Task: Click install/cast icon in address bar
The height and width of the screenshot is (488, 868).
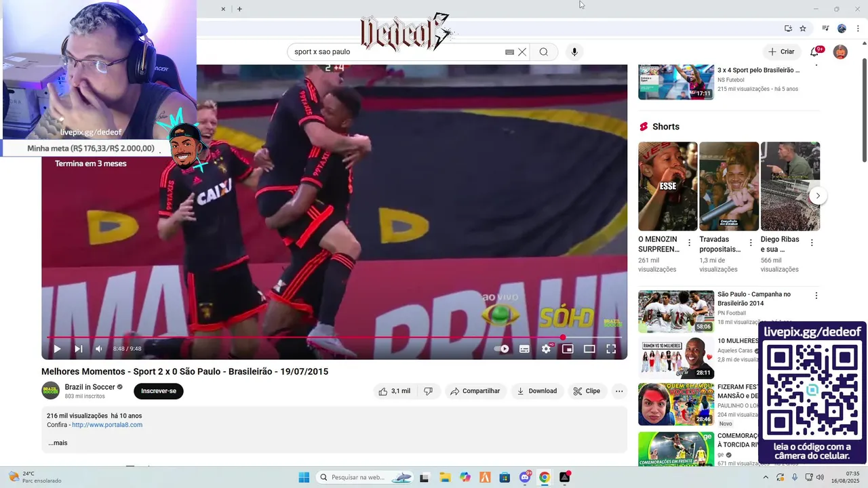Action: point(788,28)
